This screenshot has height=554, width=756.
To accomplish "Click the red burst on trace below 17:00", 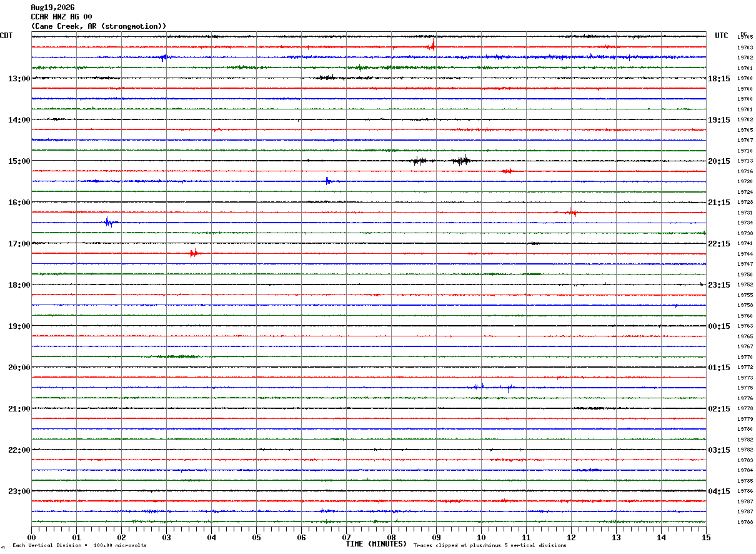I will pos(195,253).
